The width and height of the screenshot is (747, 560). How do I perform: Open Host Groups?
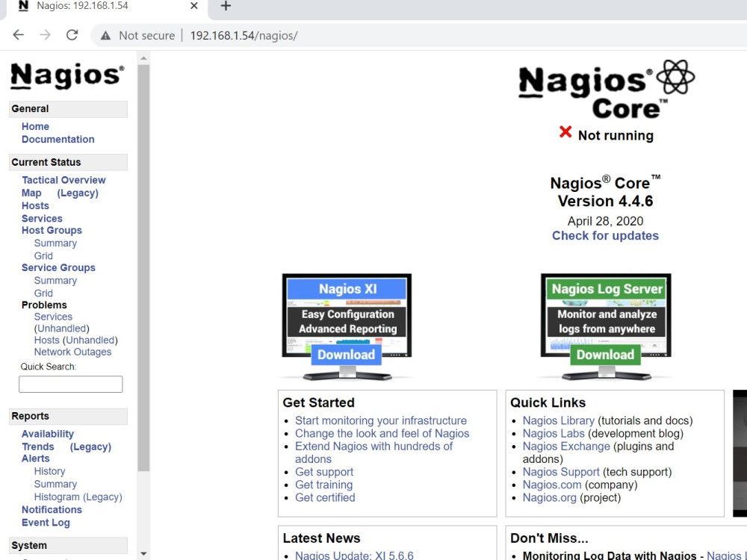coord(52,231)
